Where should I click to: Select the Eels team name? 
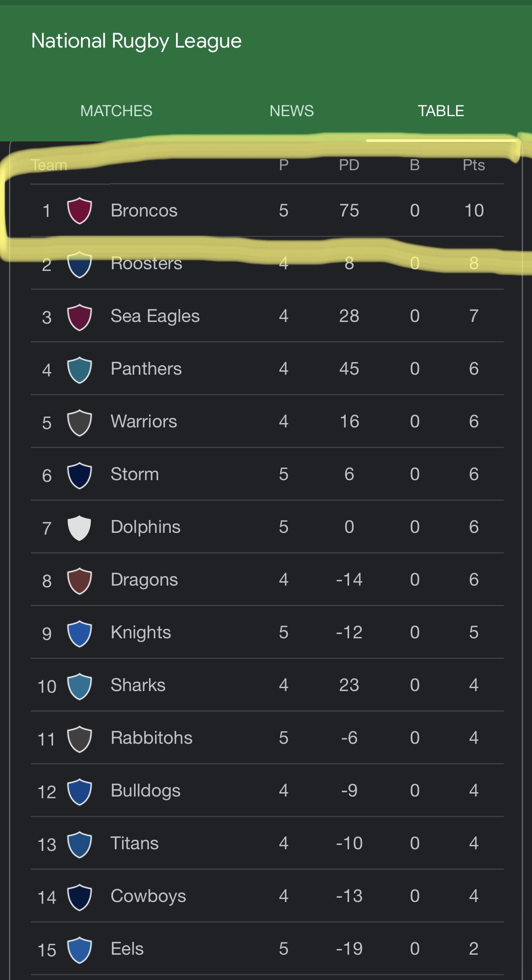point(127,949)
